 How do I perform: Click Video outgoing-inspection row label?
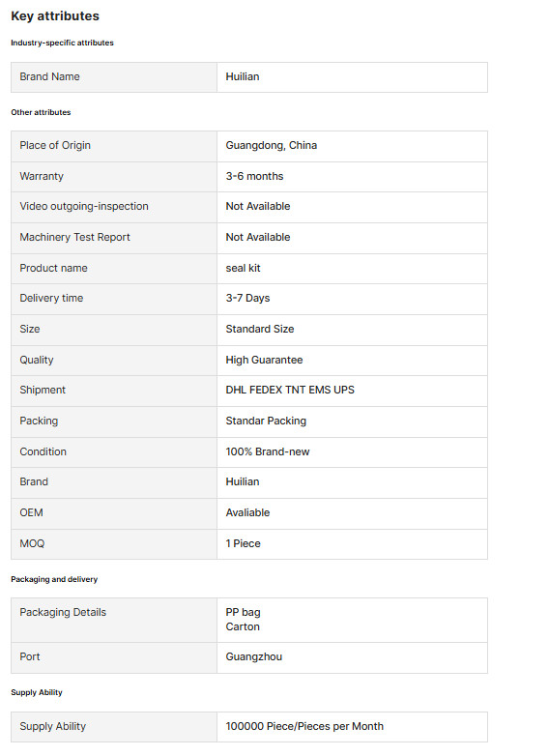click(x=84, y=206)
